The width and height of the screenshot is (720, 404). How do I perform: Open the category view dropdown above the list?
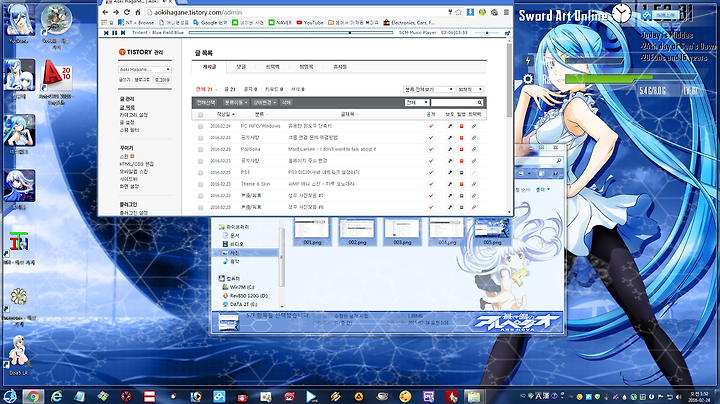point(429,90)
